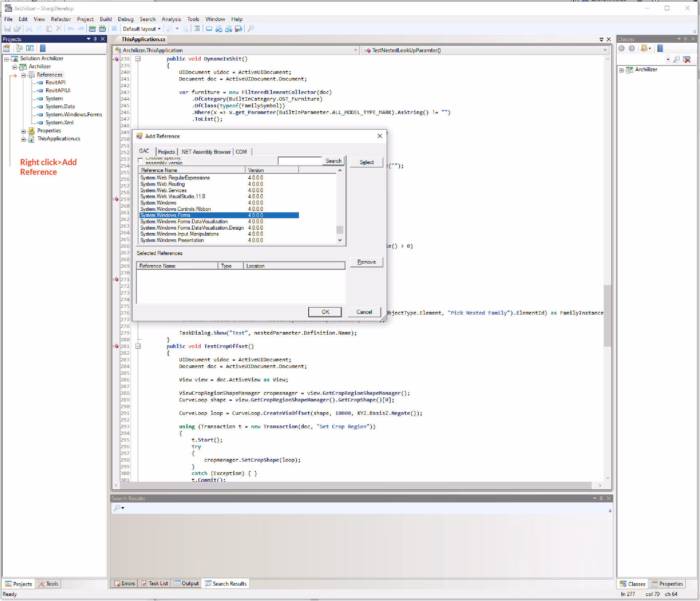Collapse the TestCropOffset method fold marker
700x601 pixels.
point(138,346)
